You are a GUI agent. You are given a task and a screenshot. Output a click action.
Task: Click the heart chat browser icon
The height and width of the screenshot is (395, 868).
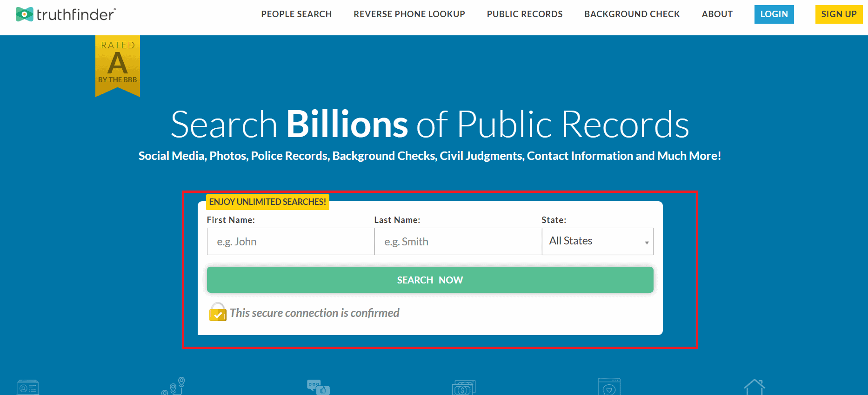pos(609,387)
